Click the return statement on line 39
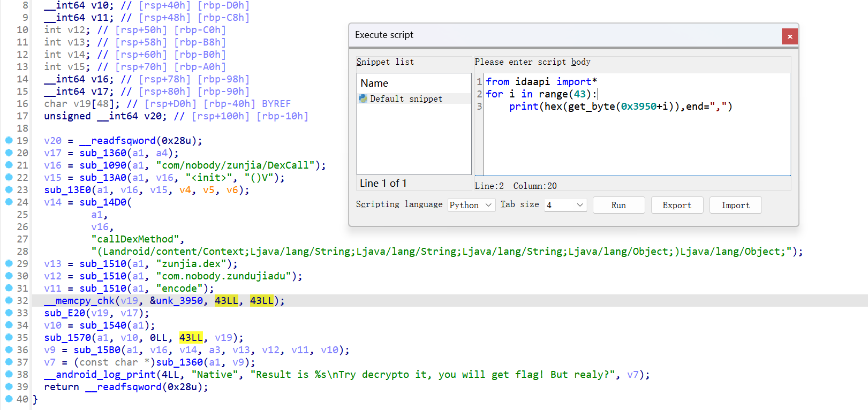The height and width of the screenshot is (410, 868). click(x=126, y=387)
